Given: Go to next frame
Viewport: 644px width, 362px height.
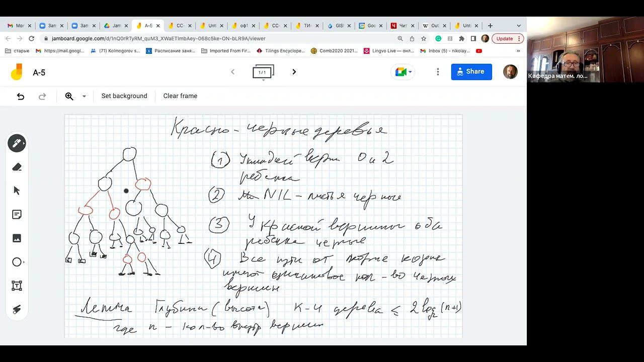Looking at the screenshot, I should pyautogui.click(x=294, y=72).
